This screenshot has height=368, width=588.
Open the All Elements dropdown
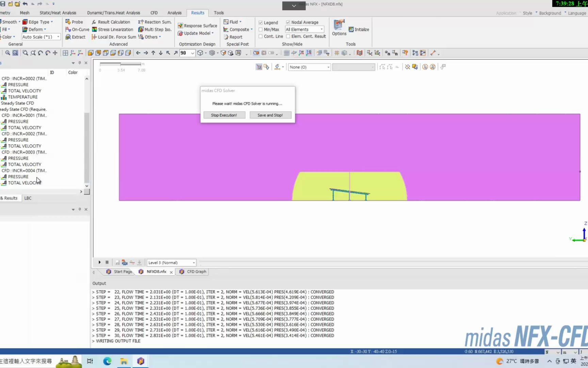pos(304,29)
